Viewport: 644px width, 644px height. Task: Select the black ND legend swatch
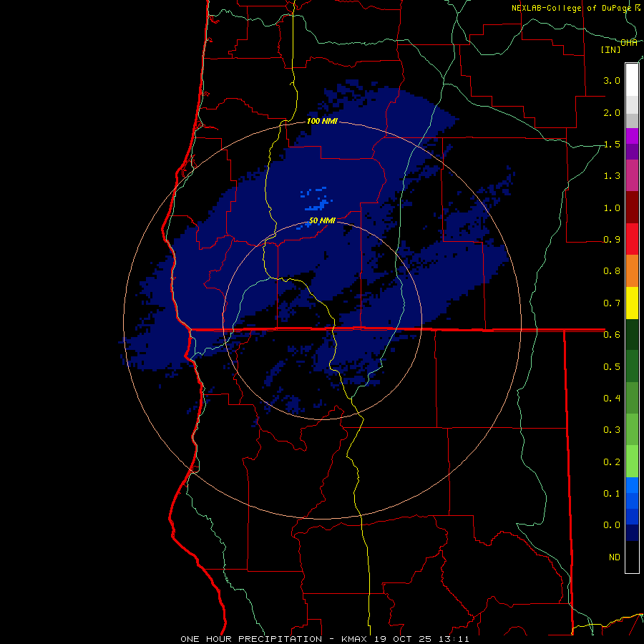click(632, 557)
